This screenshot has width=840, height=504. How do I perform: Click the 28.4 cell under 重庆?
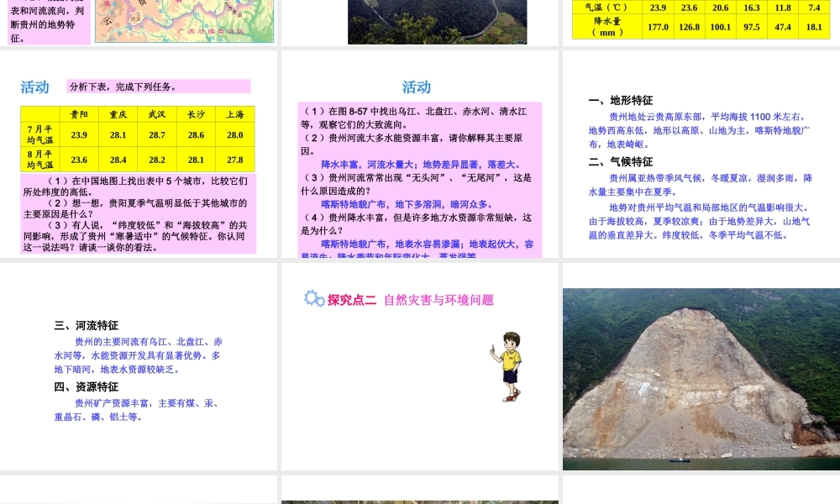pos(118,160)
